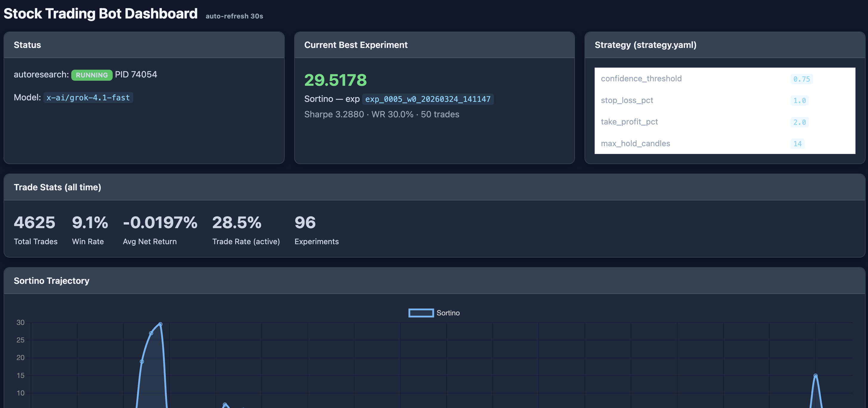The width and height of the screenshot is (868, 408).
Task: Select the isolated Sortino peak point at 15
Action: coord(816,375)
